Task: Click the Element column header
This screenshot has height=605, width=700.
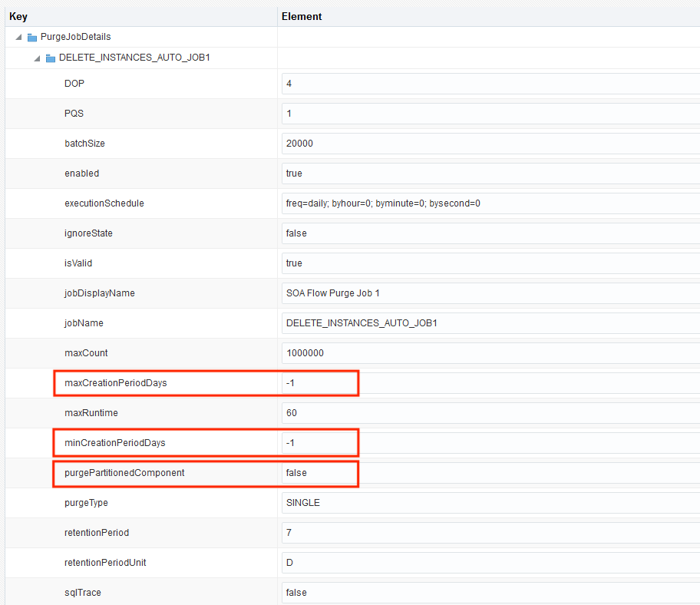Action: tap(302, 15)
